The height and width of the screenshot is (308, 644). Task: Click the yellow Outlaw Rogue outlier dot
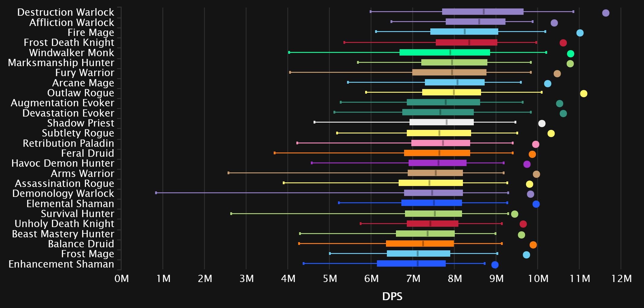[x=583, y=94]
